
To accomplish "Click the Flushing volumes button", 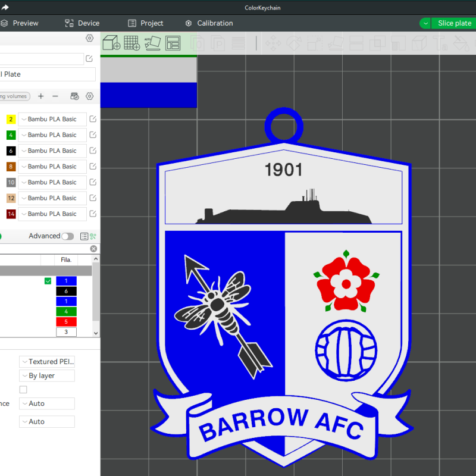I will click(14, 96).
